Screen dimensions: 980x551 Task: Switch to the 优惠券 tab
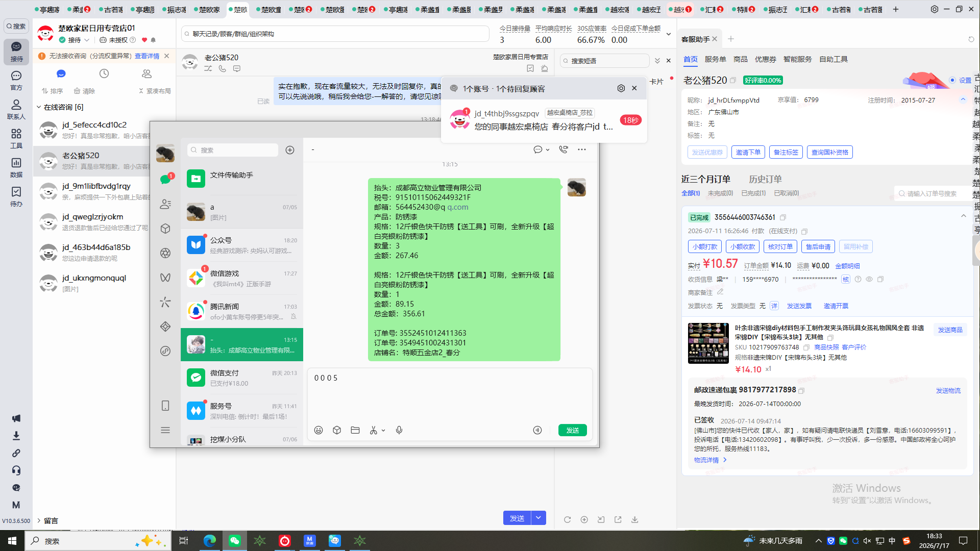(x=765, y=59)
